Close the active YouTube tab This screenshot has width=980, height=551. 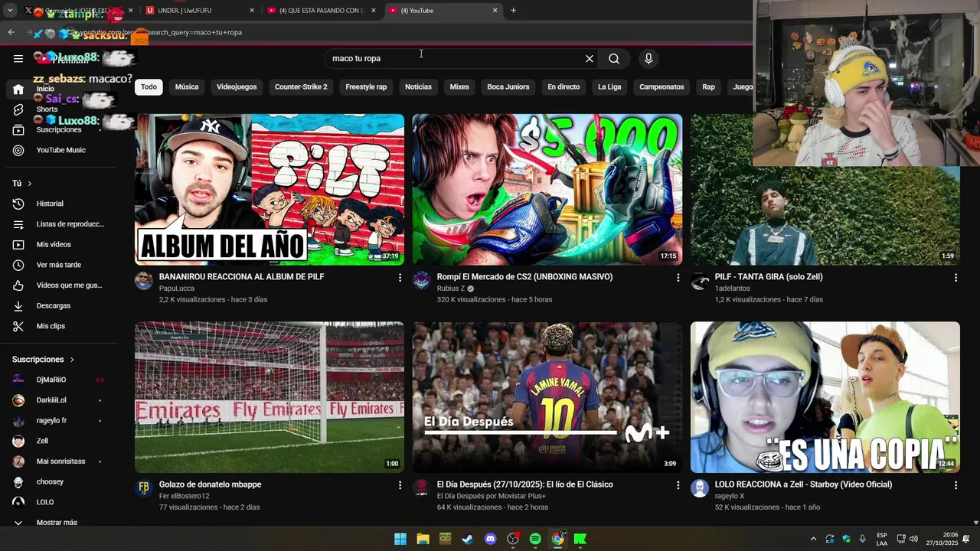[495, 10]
